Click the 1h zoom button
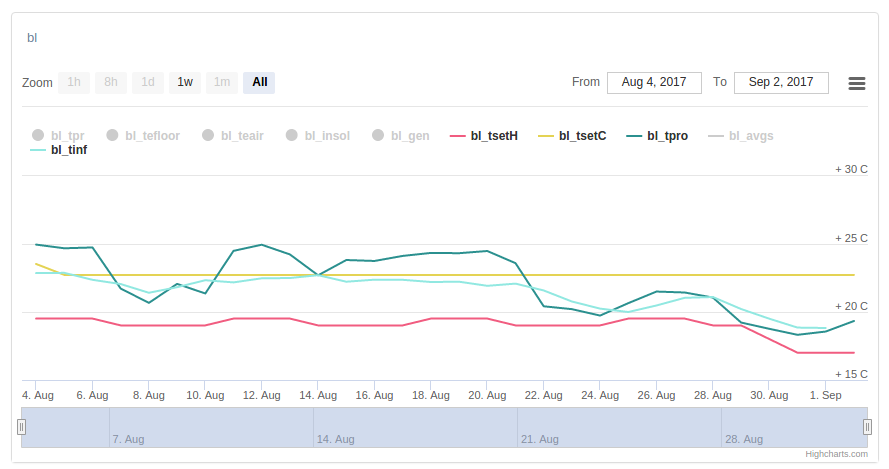This screenshot has width=889, height=469. tap(74, 82)
